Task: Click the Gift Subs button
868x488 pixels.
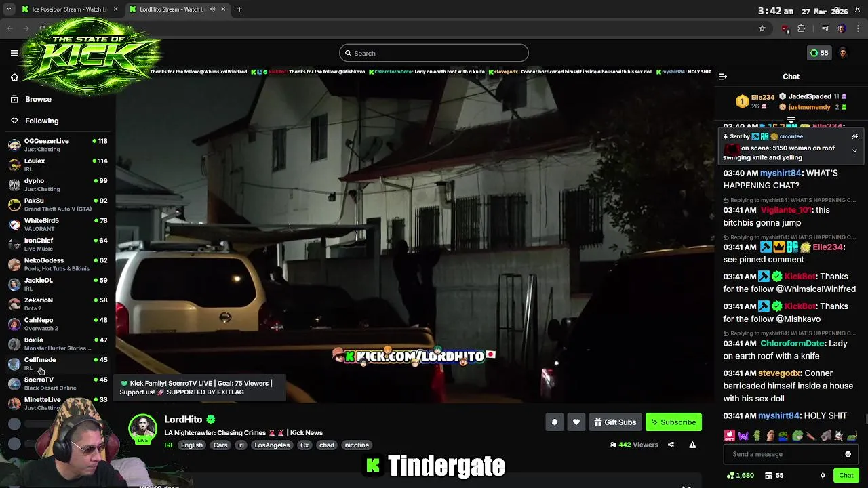Action: pyautogui.click(x=615, y=422)
